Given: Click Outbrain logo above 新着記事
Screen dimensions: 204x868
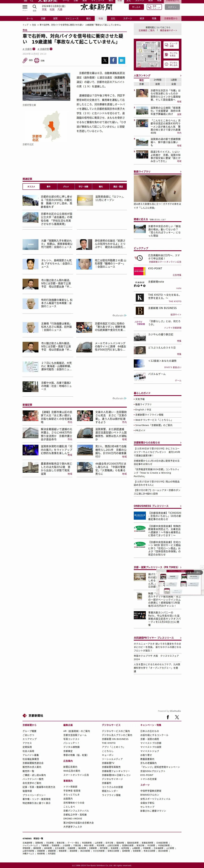Looking at the screenshot, I should [119, 398].
